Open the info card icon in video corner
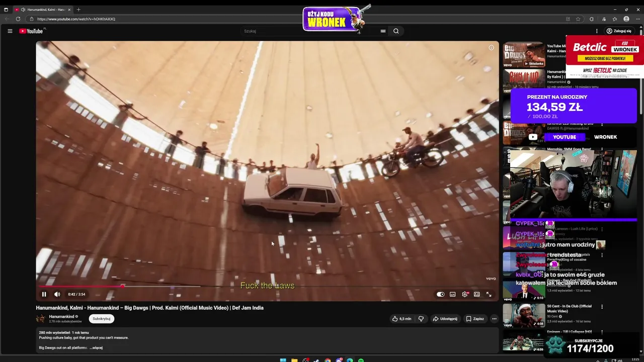 tap(491, 48)
